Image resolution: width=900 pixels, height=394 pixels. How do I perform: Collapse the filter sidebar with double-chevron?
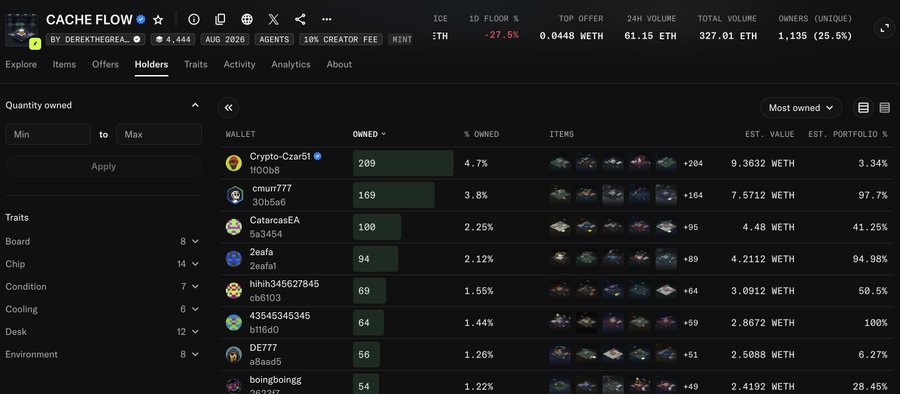(x=228, y=107)
